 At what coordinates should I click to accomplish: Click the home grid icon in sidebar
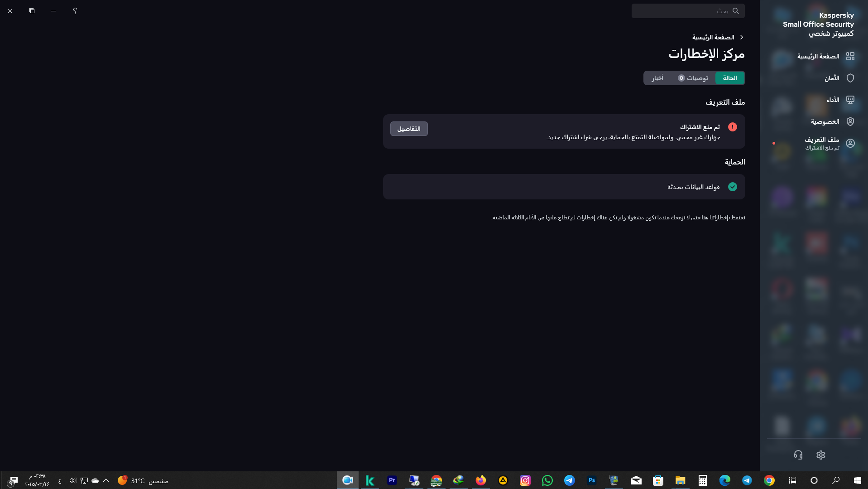point(850,56)
